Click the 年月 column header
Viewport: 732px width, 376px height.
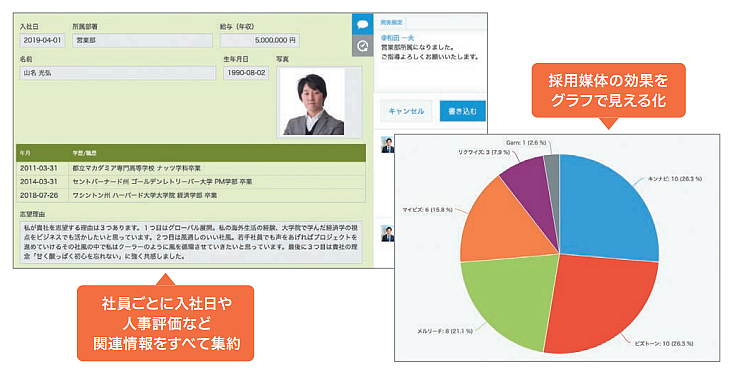click(x=25, y=153)
